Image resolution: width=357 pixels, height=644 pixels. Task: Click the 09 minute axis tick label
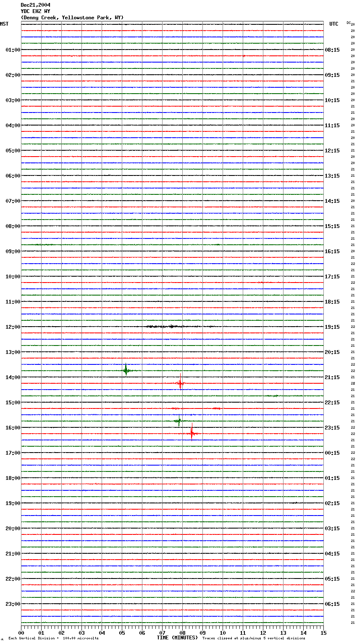(202, 633)
